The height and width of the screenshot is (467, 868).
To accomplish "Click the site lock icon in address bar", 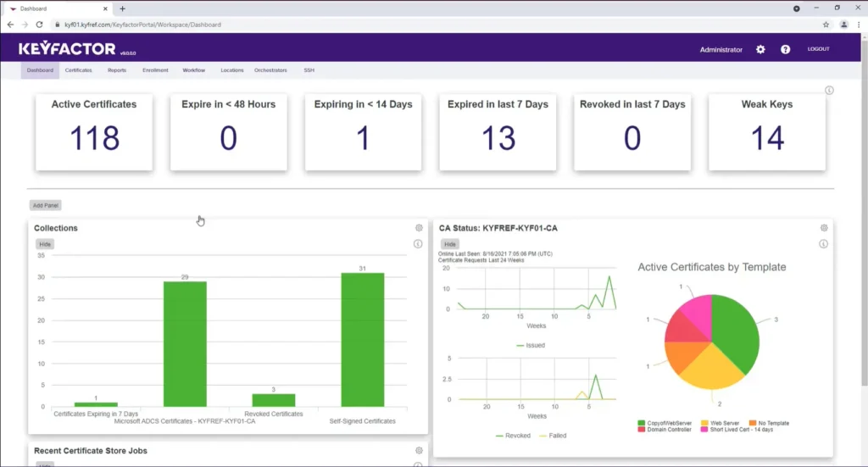I will click(57, 25).
